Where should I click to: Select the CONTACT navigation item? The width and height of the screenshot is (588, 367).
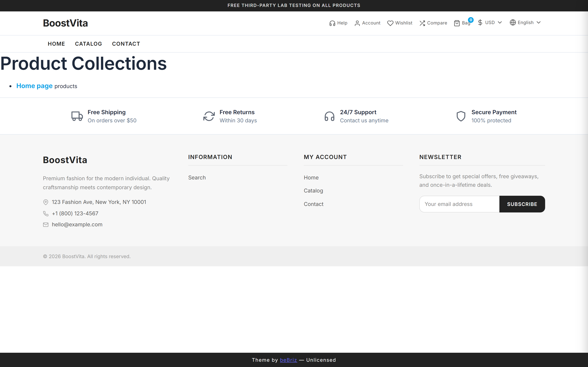[x=126, y=44]
